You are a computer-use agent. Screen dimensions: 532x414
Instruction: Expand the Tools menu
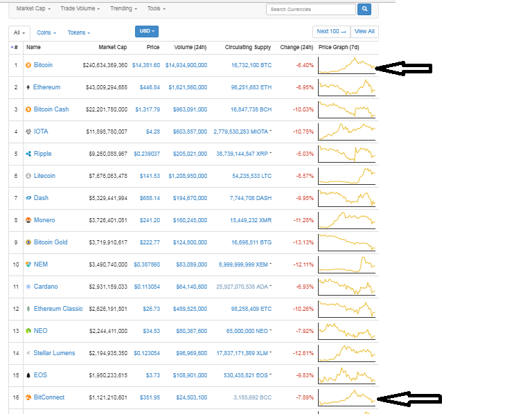point(157,8)
